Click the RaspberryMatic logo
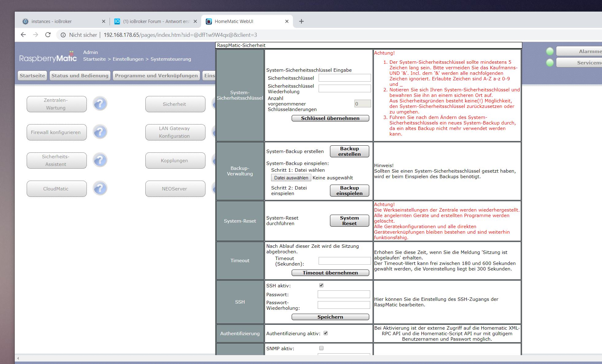Viewport: 602px width, 364px height. pos(48,58)
